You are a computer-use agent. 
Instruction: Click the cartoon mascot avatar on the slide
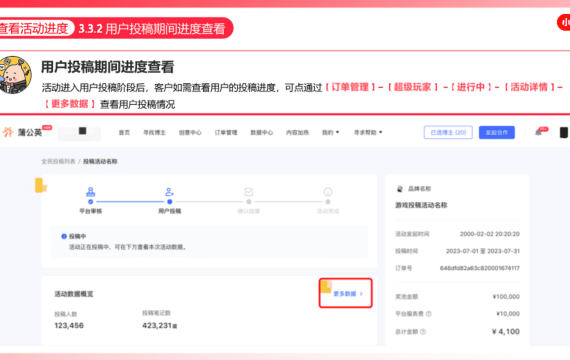[x=15, y=75]
